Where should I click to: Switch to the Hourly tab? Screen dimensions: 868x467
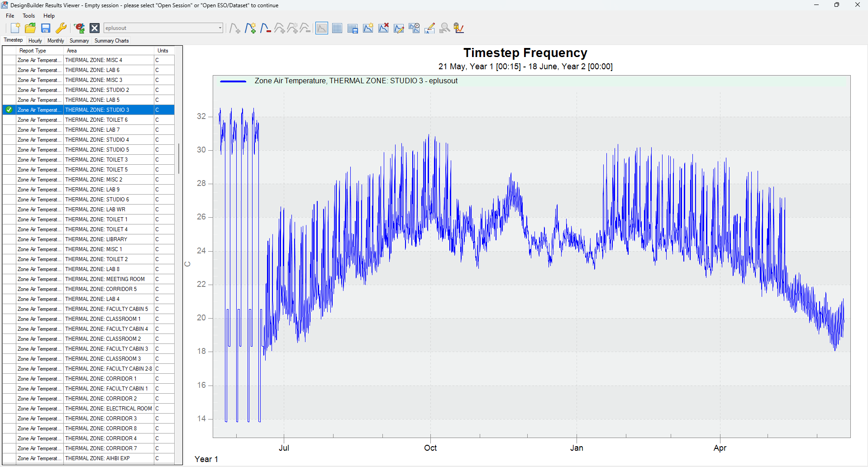point(35,41)
